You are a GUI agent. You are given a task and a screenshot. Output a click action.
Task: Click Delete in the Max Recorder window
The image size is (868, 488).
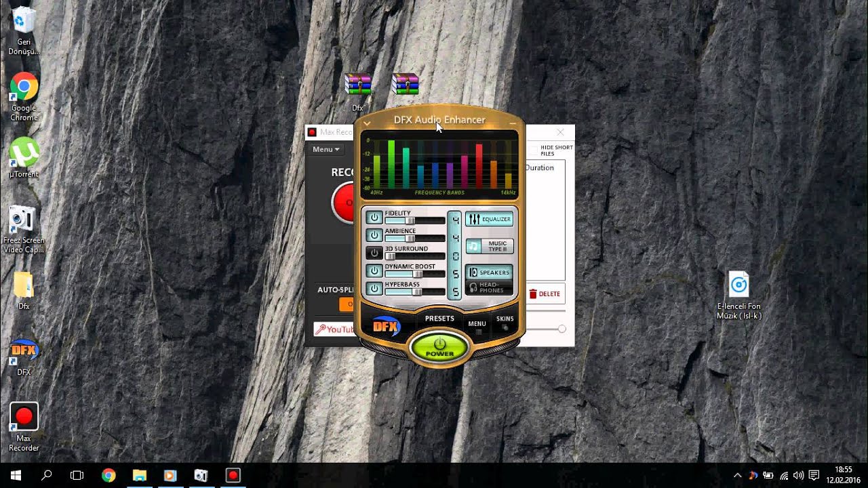545,293
